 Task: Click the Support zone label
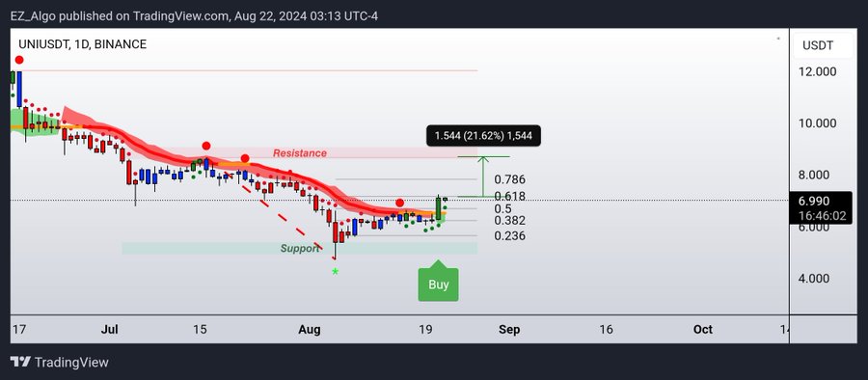[x=300, y=248]
